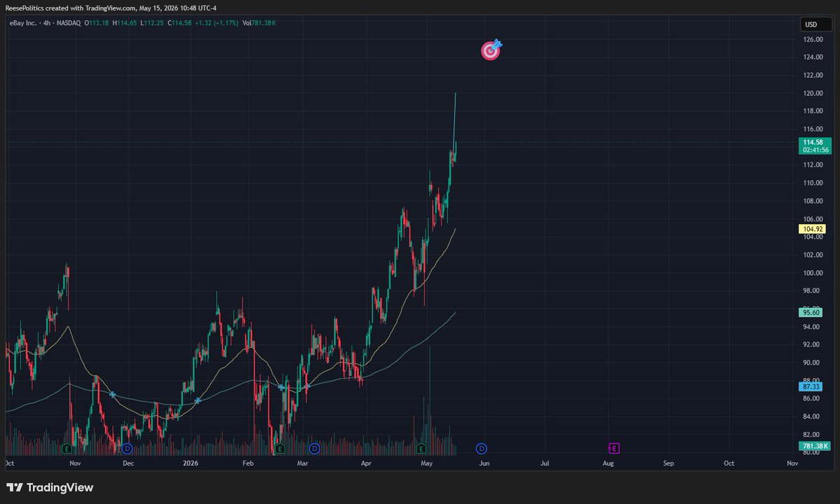This screenshot has height=504, width=840.
Task: Open the dividend D marker near December
Action: click(127, 448)
